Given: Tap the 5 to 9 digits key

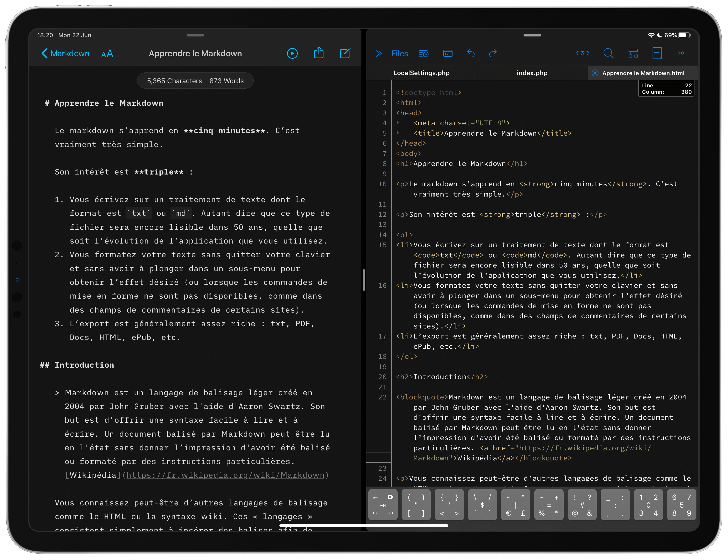Looking at the screenshot, I should 681,505.
